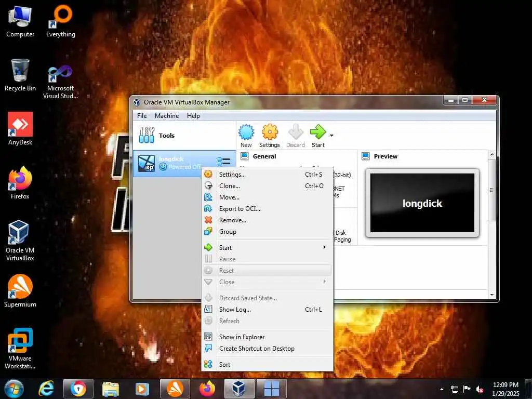
Task: Open VMware Workstation desktop shortcut
Action: pos(20,349)
